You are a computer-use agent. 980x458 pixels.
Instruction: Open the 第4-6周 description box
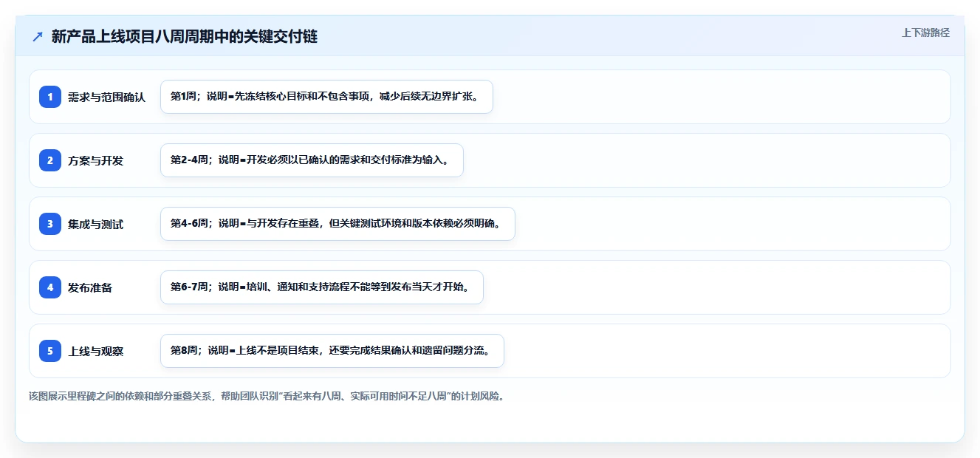[x=337, y=224]
